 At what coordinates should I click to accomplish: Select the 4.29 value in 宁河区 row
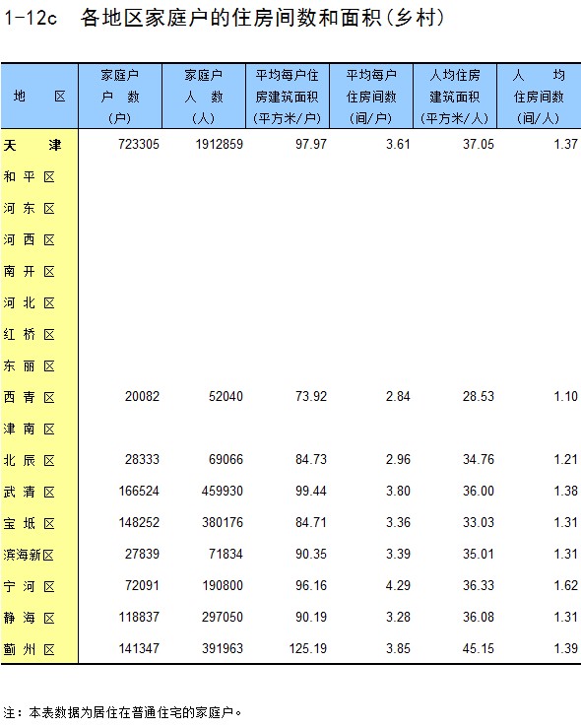coord(398,585)
